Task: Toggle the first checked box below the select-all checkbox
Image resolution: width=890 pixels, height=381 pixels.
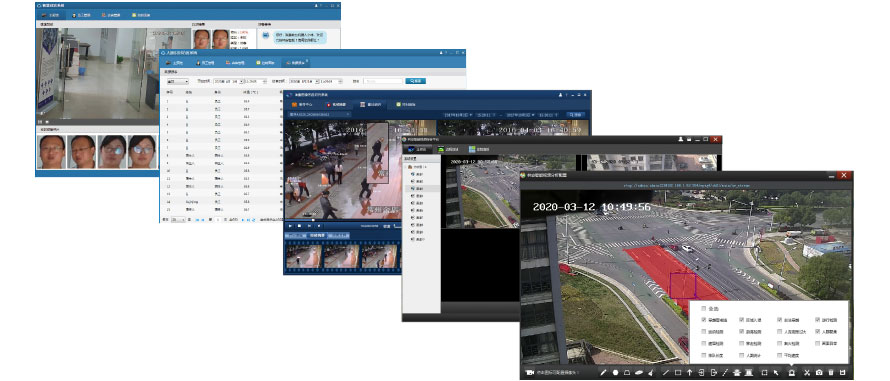Action: 704,320
